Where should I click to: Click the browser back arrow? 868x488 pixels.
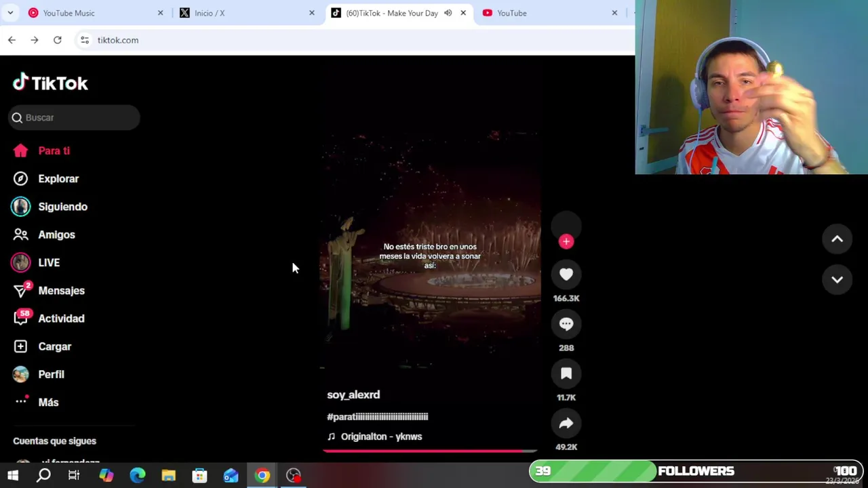[x=12, y=40]
